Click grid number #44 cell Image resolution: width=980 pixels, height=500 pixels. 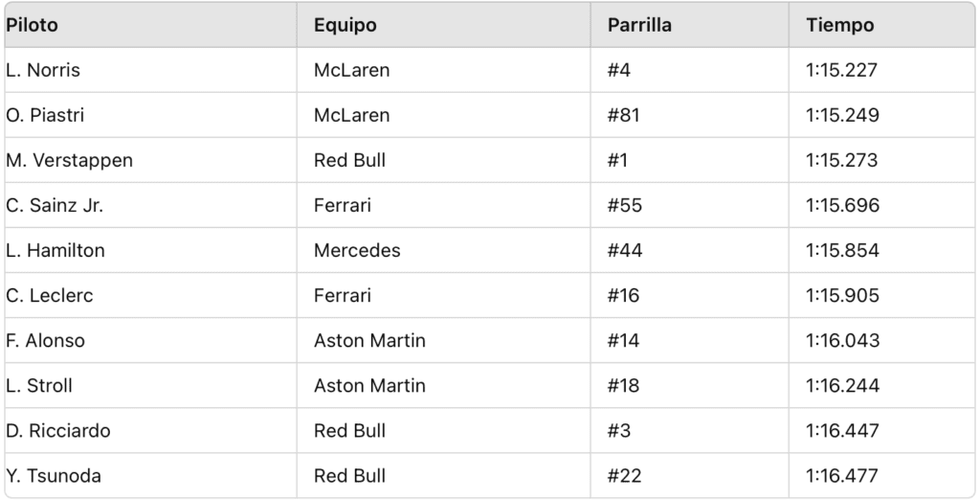tap(625, 250)
